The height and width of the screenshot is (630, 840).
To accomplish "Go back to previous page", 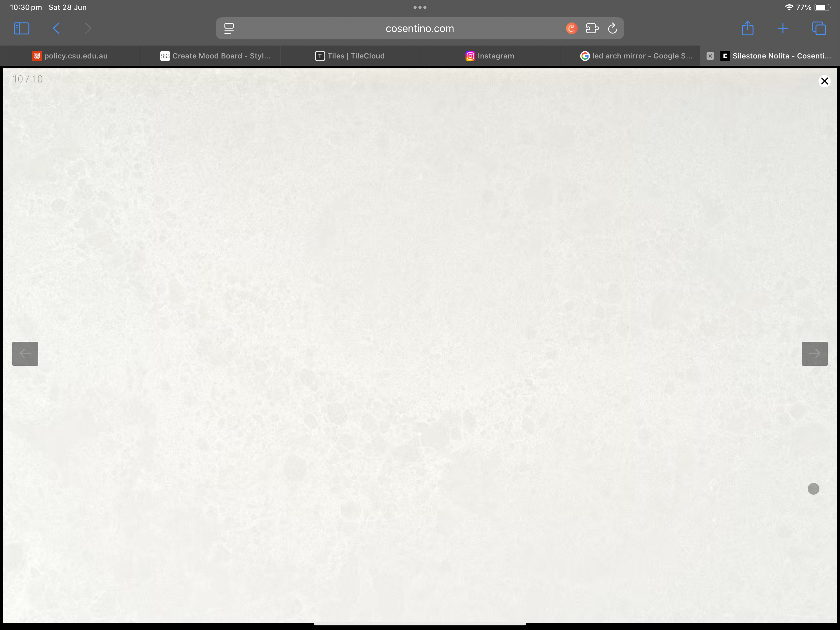I will click(56, 29).
